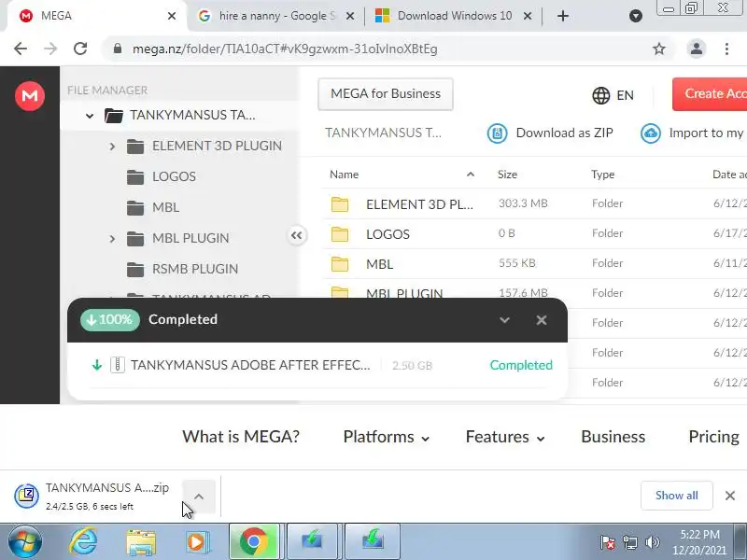Click the mega.nz address bar URL
The height and width of the screenshot is (560, 747).
(285, 49)
